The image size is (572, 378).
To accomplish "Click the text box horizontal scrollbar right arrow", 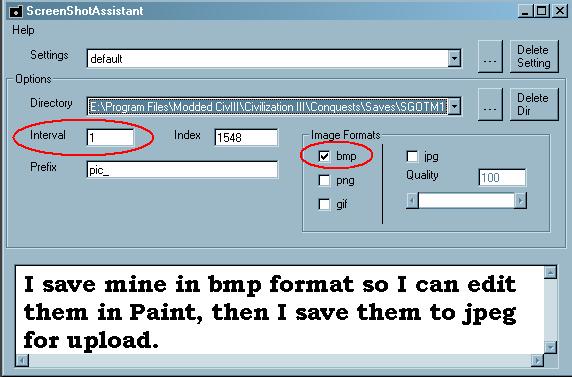I will tap(537, 360).
